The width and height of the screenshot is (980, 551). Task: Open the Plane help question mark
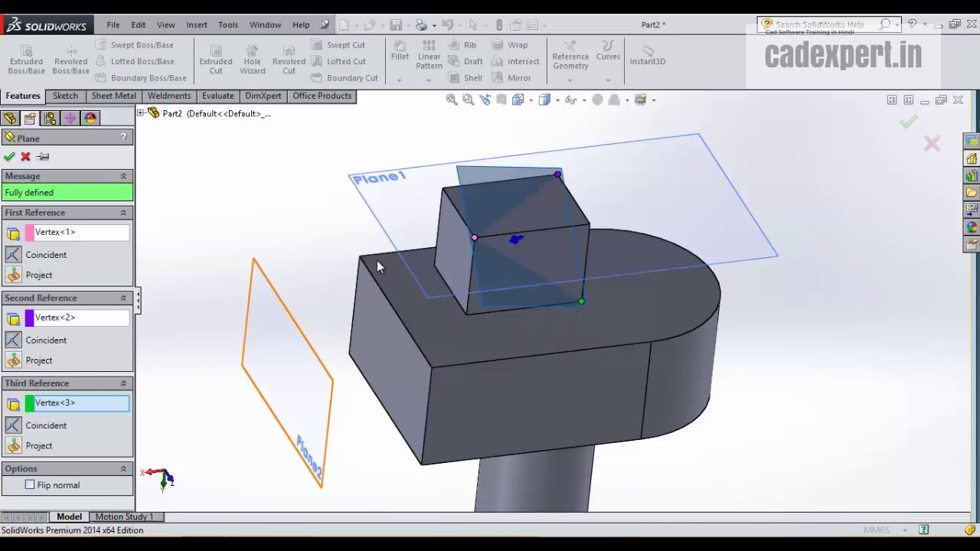coord(123,138)
